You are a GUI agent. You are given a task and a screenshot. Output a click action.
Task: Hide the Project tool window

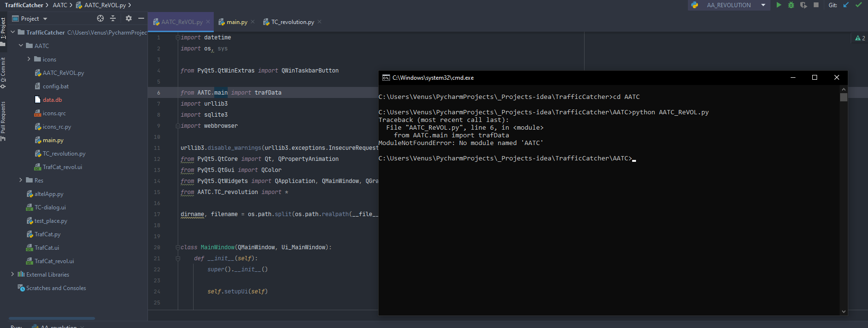point(141,18)
